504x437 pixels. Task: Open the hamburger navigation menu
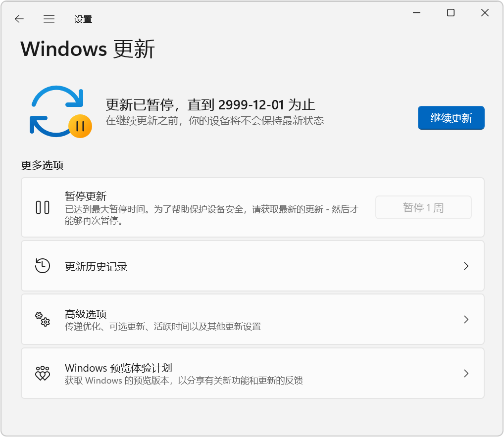(49, 19)
